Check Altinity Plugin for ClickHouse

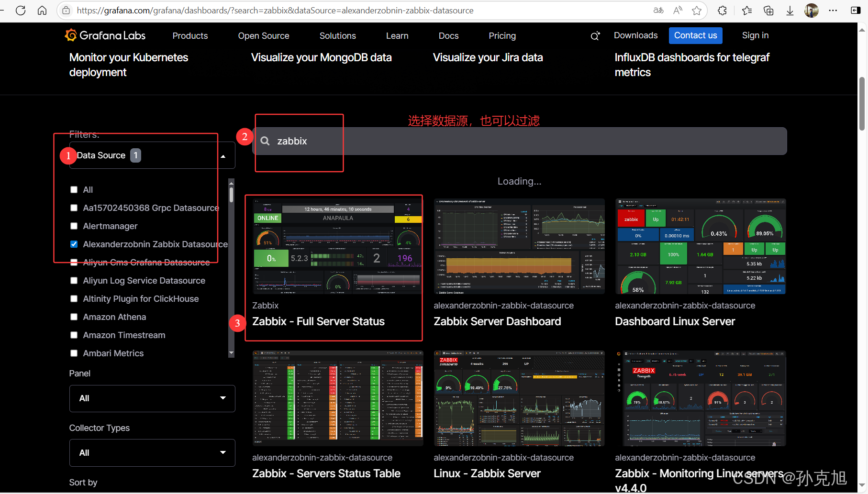[x=74, y=299]
